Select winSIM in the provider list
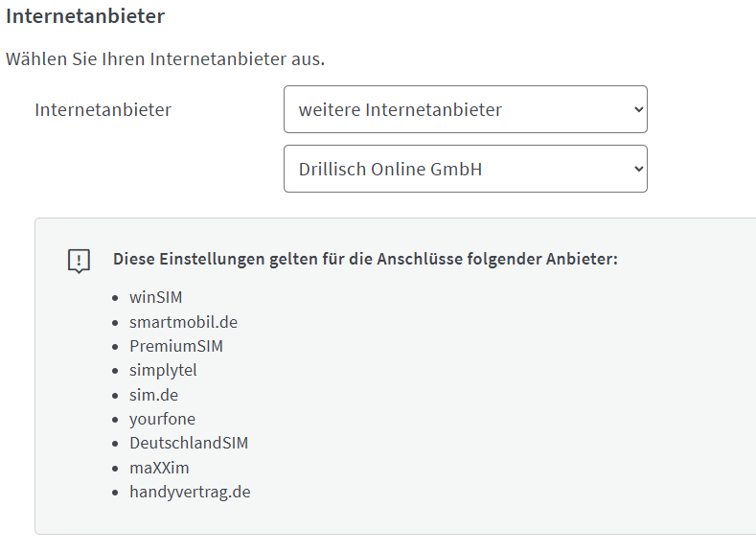 pos(155,297)
